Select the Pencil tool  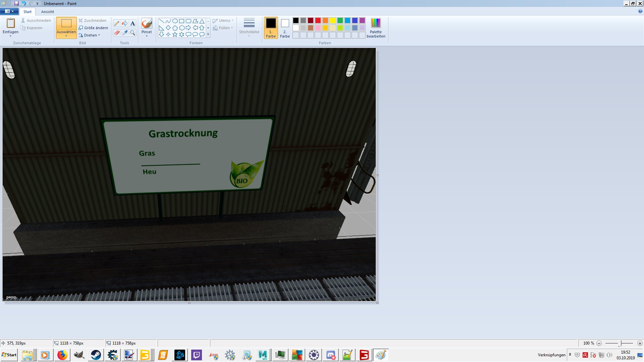(x=117, y=23)
